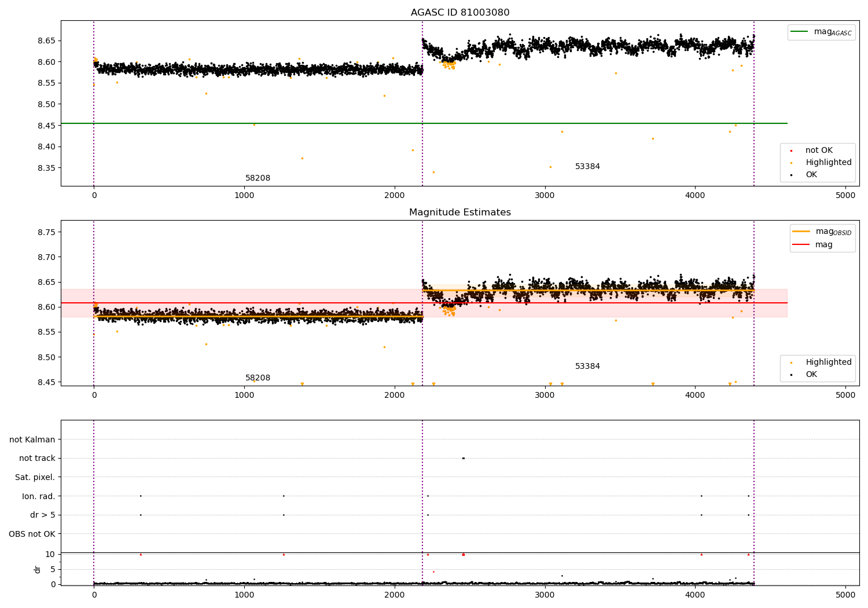
Task: Click orange line sample in mag OBSID legend
Action: (801, 232)
